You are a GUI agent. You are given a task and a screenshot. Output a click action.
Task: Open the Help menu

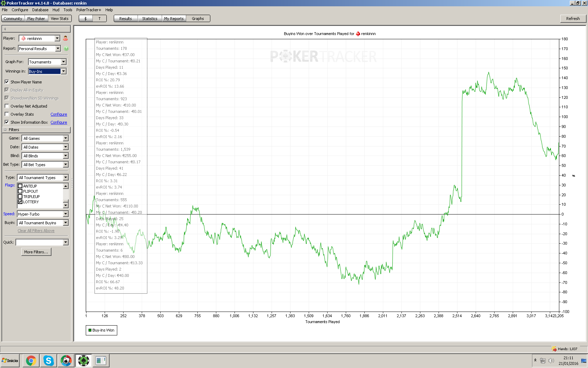click(x=109, y=10)
